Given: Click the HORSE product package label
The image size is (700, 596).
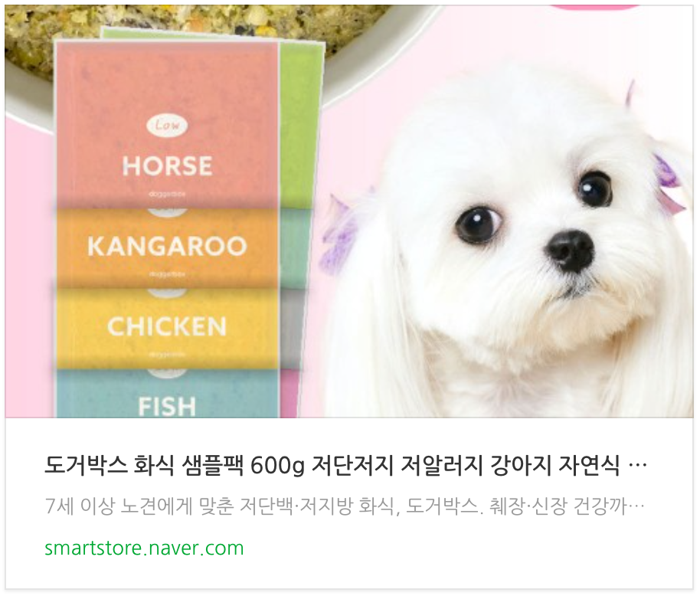Looking at the screenshot, I should click(167, 165).
